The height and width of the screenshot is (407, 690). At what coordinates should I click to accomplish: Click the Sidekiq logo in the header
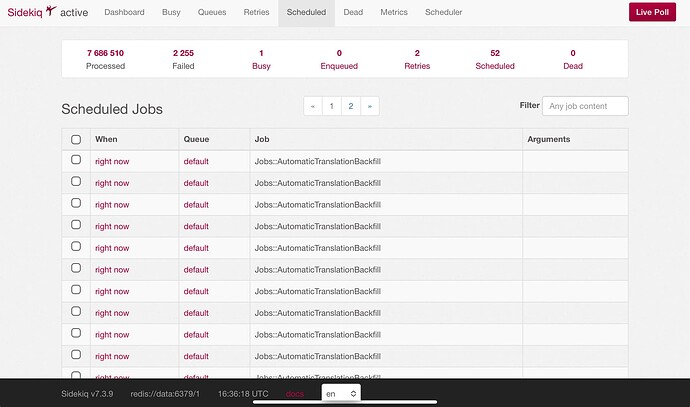[32, 12]
